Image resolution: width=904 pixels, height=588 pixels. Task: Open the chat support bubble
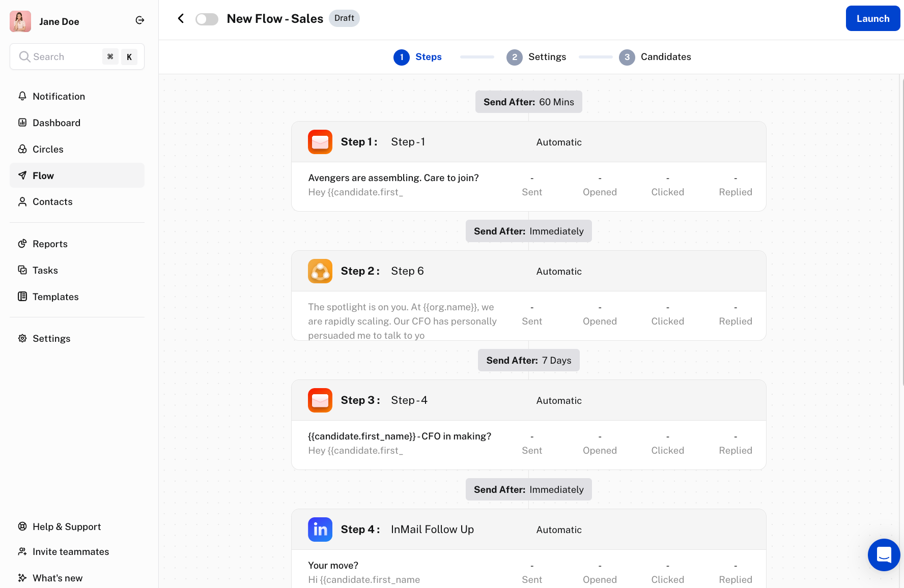884,555
